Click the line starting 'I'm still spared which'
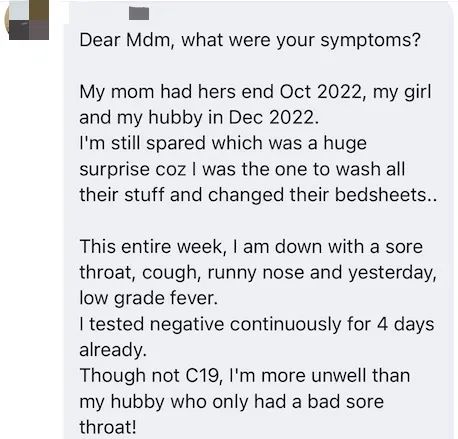The image size is (458, 439). (x=223, y=144)
